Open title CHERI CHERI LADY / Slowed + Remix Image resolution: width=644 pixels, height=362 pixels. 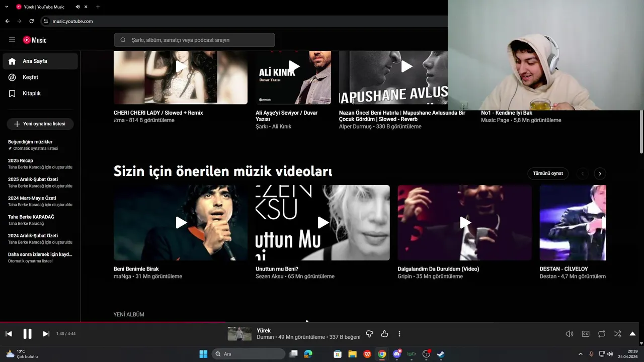tap(158, 113)
